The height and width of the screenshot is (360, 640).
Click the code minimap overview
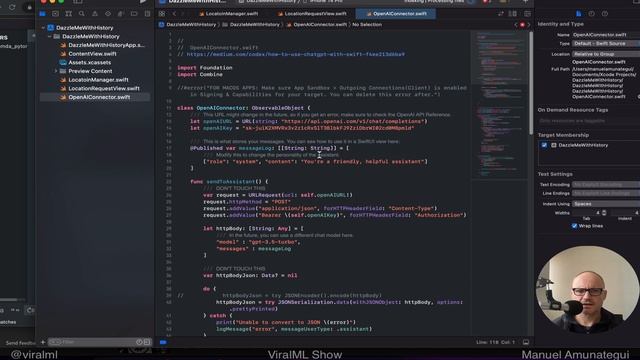[499, 105]
